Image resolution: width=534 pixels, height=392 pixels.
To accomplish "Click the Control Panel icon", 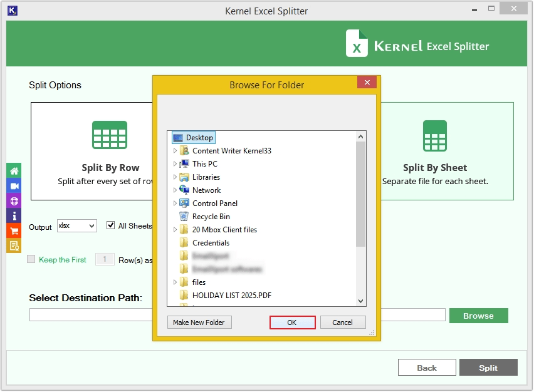I will [x=184, y=204].
